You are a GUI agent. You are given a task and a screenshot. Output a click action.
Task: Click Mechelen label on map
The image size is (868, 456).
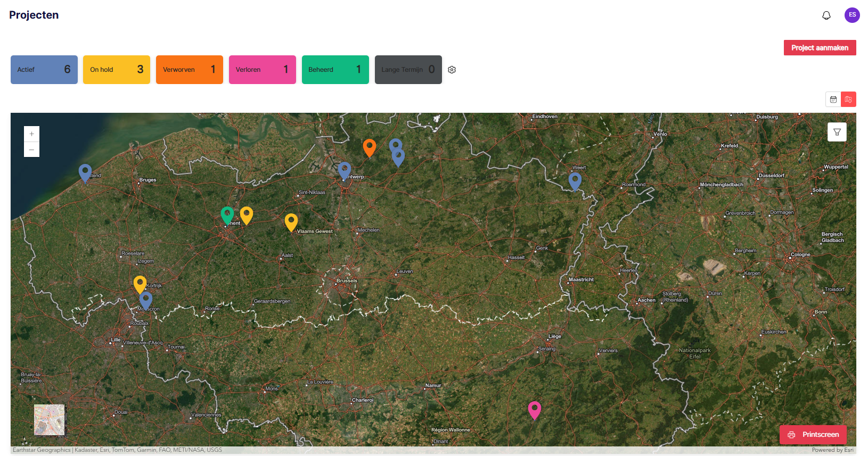369,230
